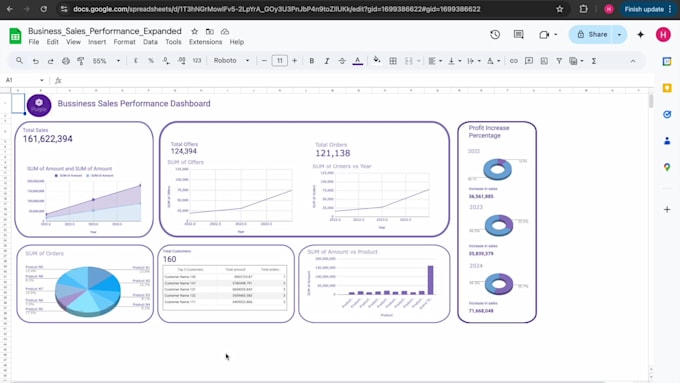Open Maps in the side panel
Image resolution: width=680 pixels, height=383 pixels.
pos(667,167)
